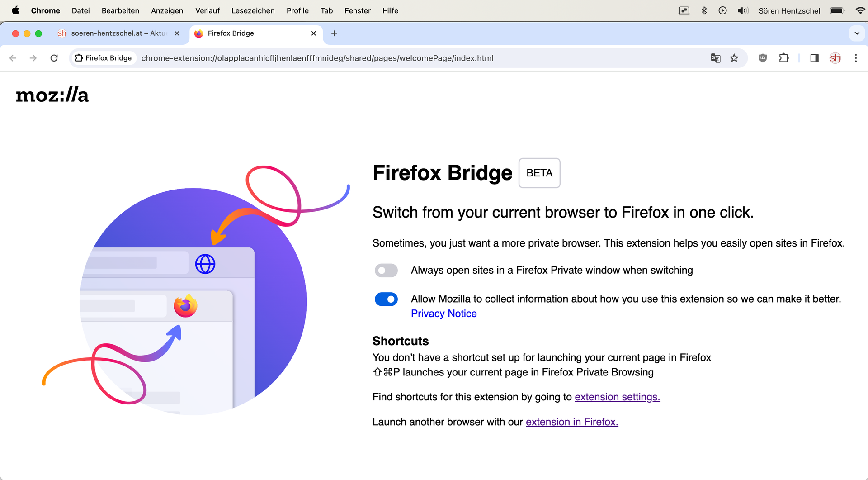Open Chrome three-dot menu
Viewport: 868px width, 480px height.
coord(856,58)
